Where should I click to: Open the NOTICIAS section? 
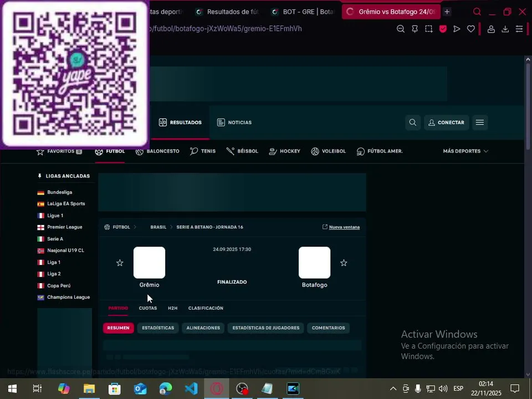pyautogui.click(x=234, y=122)
